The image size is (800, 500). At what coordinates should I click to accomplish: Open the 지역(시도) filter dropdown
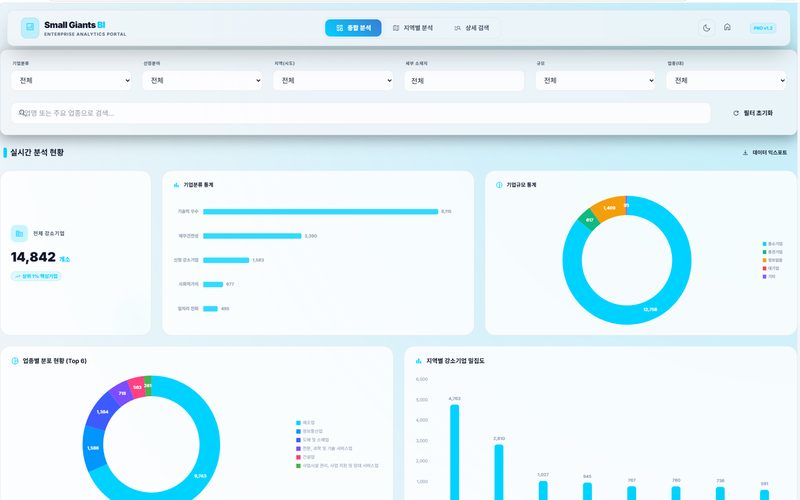pyautogui.click(x=333, y=81)
